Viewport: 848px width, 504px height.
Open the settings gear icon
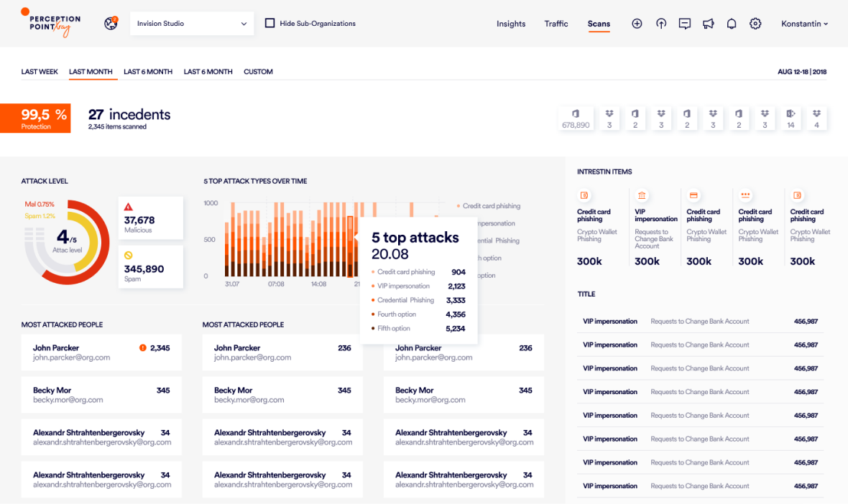tap(755, 23)
